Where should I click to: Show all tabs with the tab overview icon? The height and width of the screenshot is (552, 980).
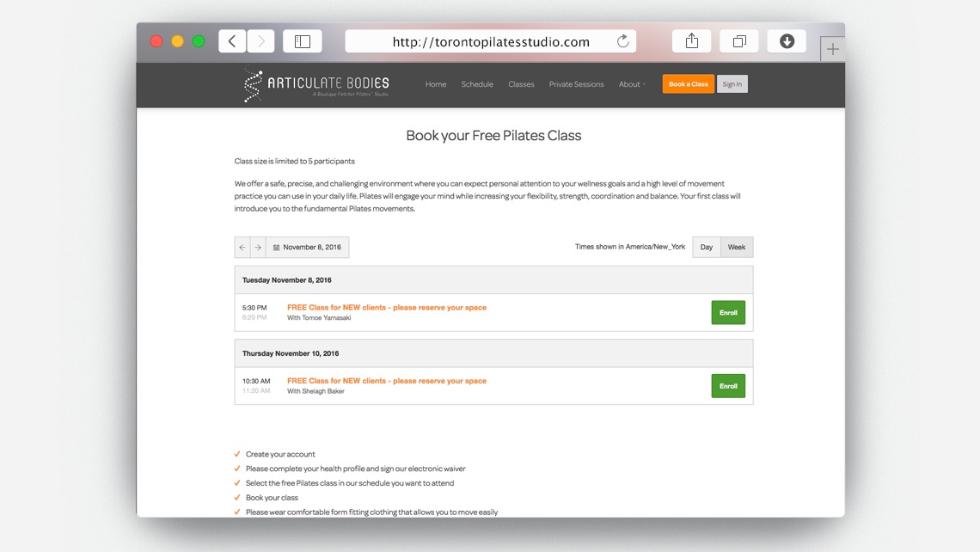[x=738, y=41]
